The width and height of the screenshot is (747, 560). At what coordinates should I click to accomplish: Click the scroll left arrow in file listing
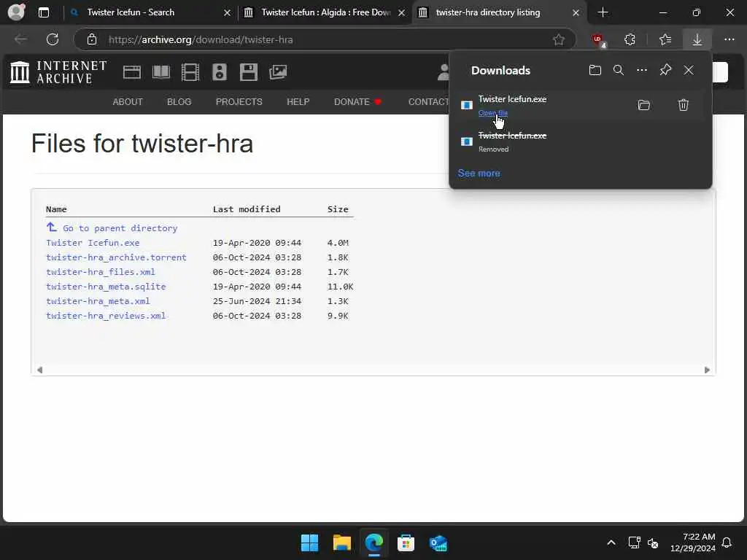point(39,370)
